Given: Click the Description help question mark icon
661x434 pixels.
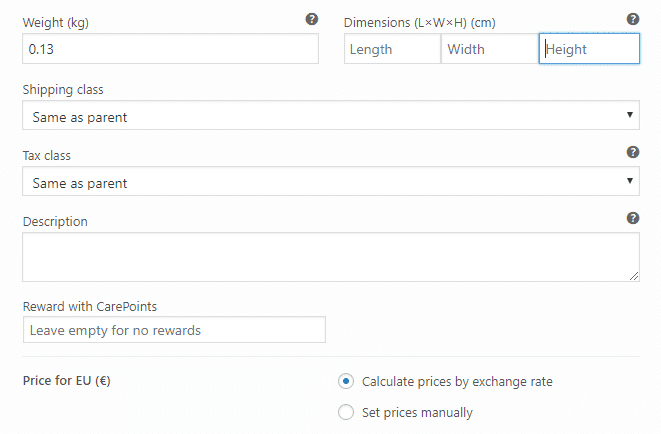Looking at the screenshot, I should 633,218.
